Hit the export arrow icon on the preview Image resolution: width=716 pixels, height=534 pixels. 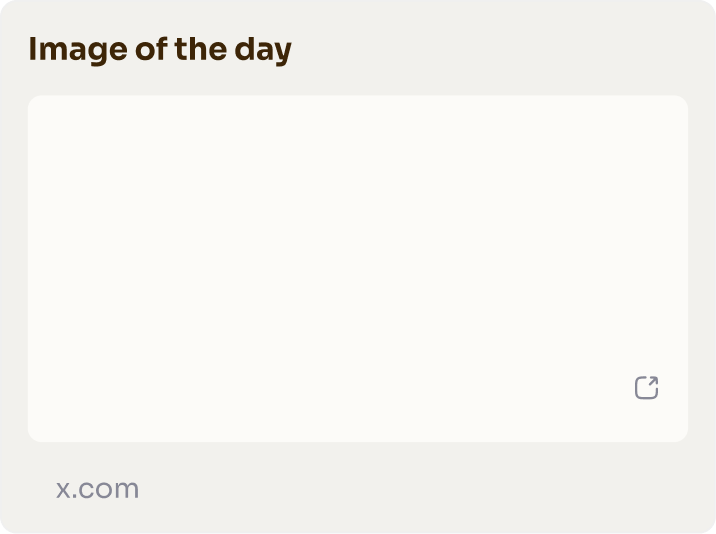[646, 387]
